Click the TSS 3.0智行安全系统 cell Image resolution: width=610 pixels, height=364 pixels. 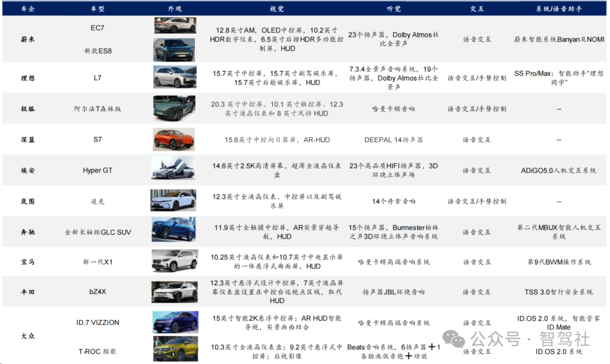(x=559, y=292)
